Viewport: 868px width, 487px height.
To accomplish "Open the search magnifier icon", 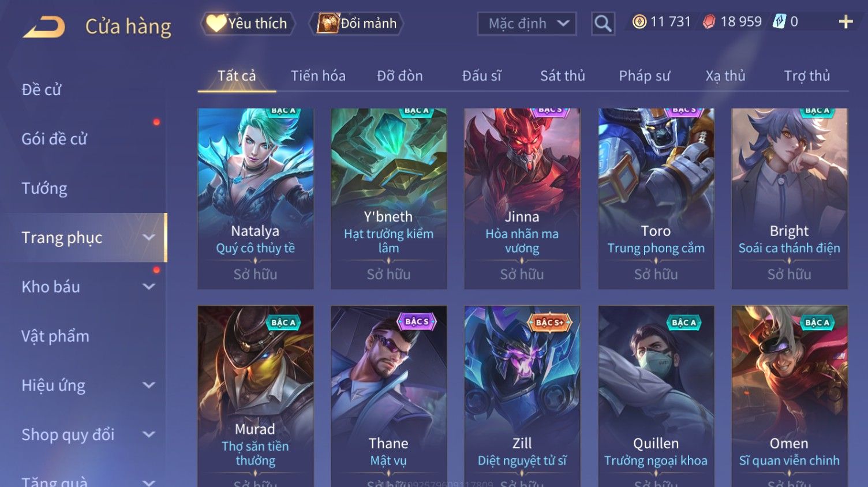I will pos(603,24).
